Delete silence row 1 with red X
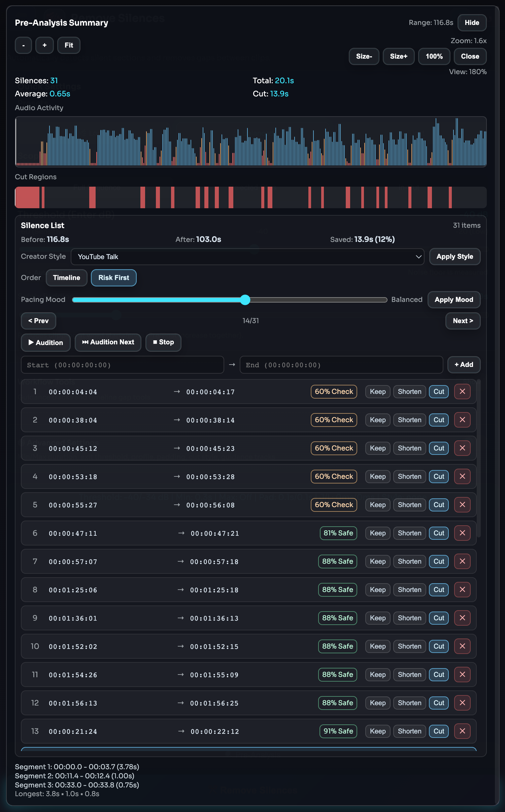Screen dimensions: 505x812 coord(462,392)
